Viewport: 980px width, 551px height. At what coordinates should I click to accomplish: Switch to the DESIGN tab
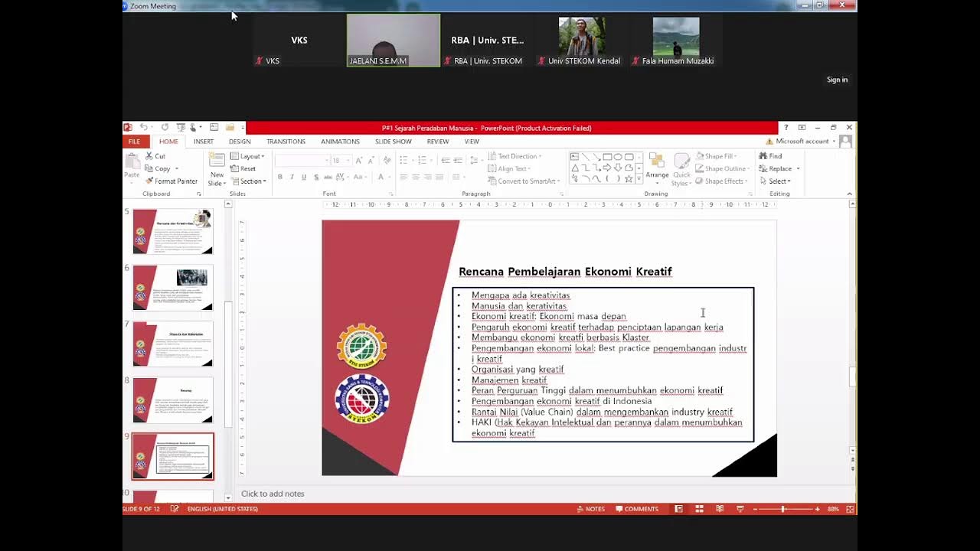(x=240, y=142)
